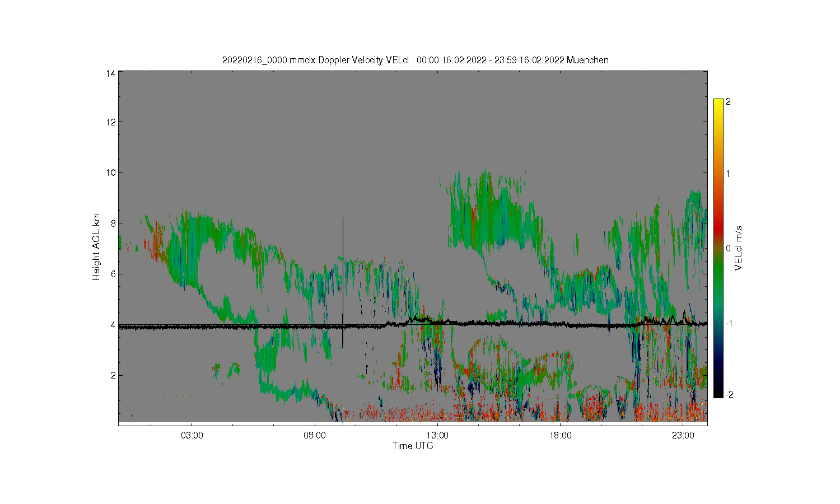Click the colorbar label 'VELcl m/s'
This screenshot has width=840, height=504.
[x=739, y=248]
